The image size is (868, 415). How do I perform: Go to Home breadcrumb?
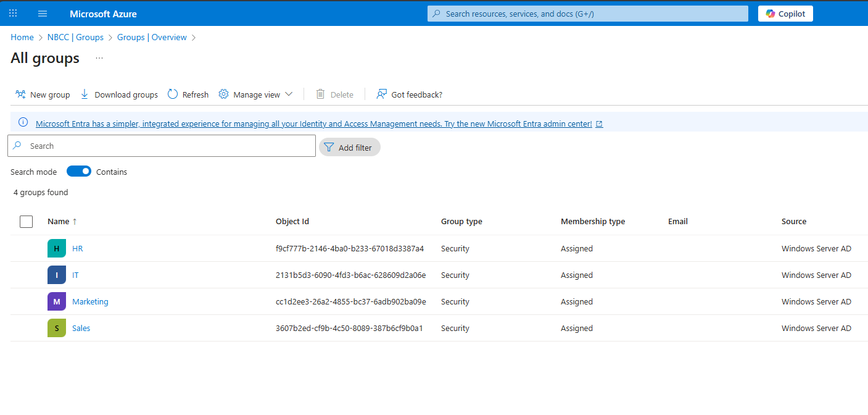click(22, 38)
